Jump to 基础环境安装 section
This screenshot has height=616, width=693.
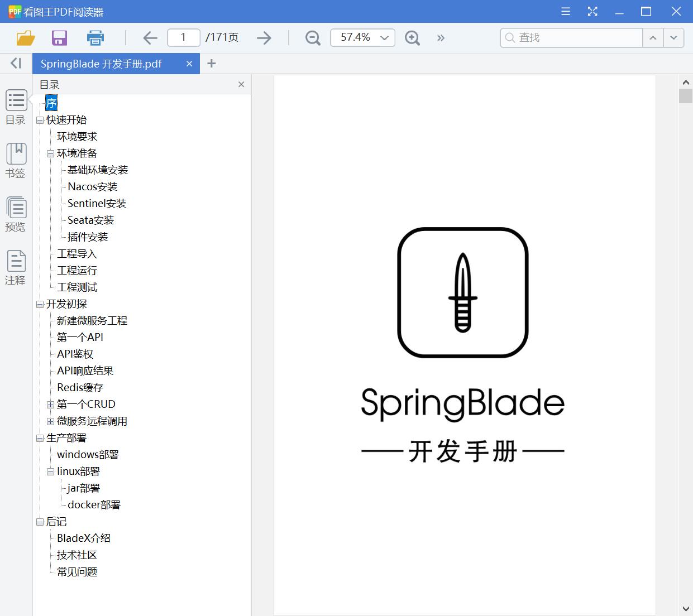(x=98, y=170)
